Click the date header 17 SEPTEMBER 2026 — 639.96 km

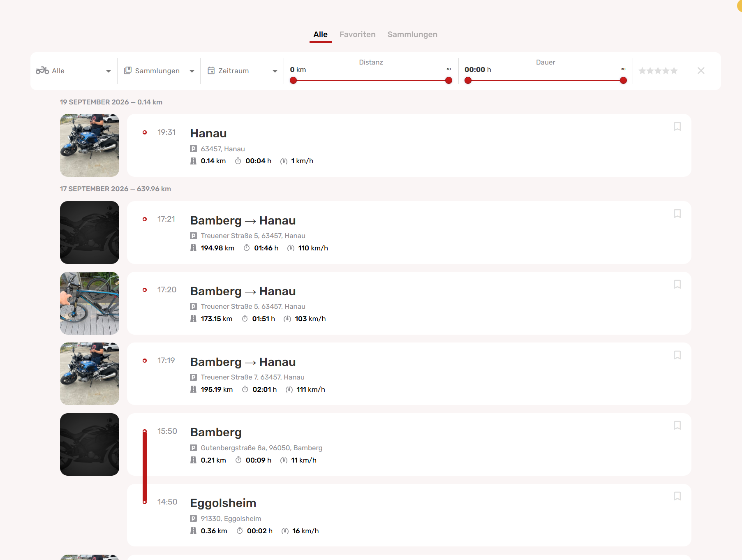(116, 189)
